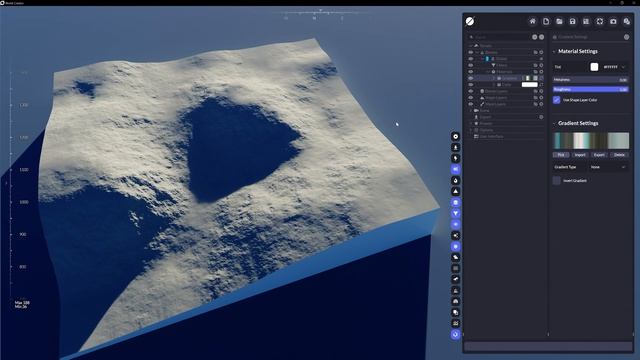Select the circle target icon atop the vertical toolbar

point(456,136)
